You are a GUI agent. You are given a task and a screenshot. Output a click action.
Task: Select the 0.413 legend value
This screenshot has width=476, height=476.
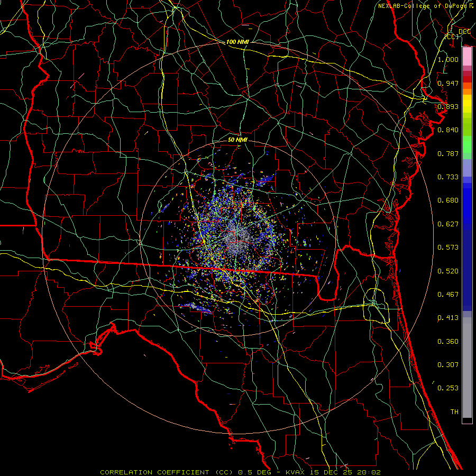click(x=448, y=318)
